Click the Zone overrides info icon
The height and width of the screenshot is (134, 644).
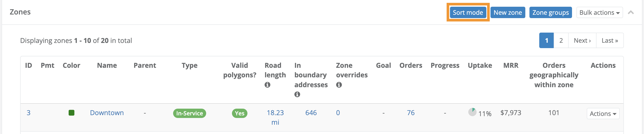point(339,85)
